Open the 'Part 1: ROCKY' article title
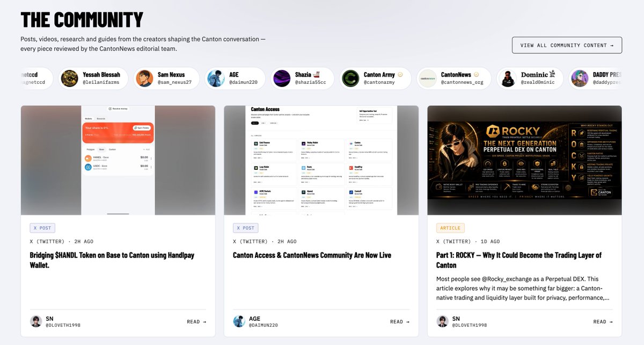 point(519,260)
